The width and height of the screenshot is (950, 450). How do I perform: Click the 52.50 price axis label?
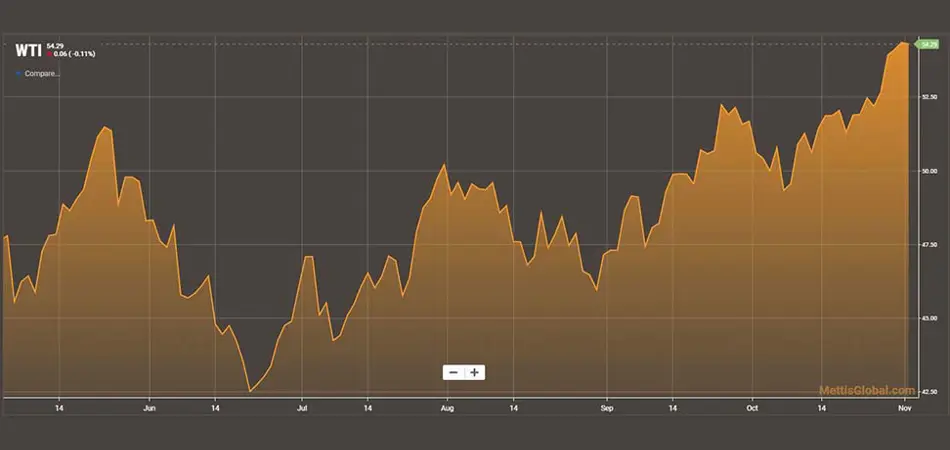coord(929,97)
